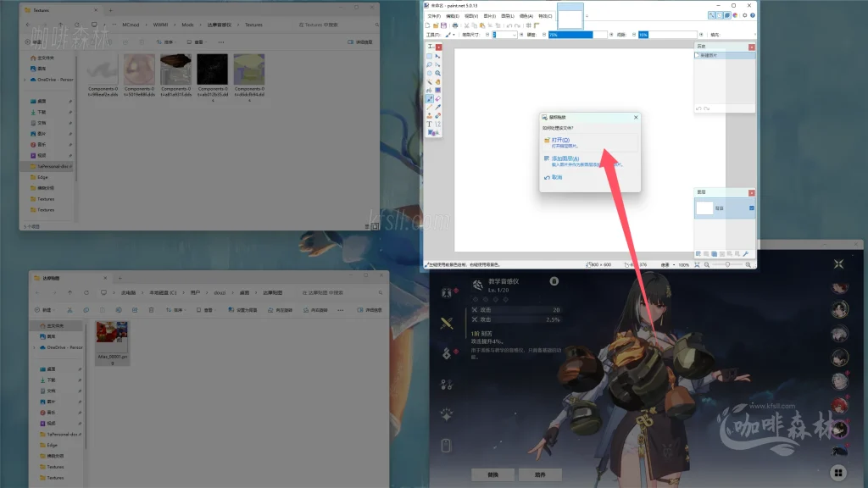This screenshot has height=488, width=868.
Task: Click 取消 (Cancel) in the drag-drop dialog
Action: [557, 178]
